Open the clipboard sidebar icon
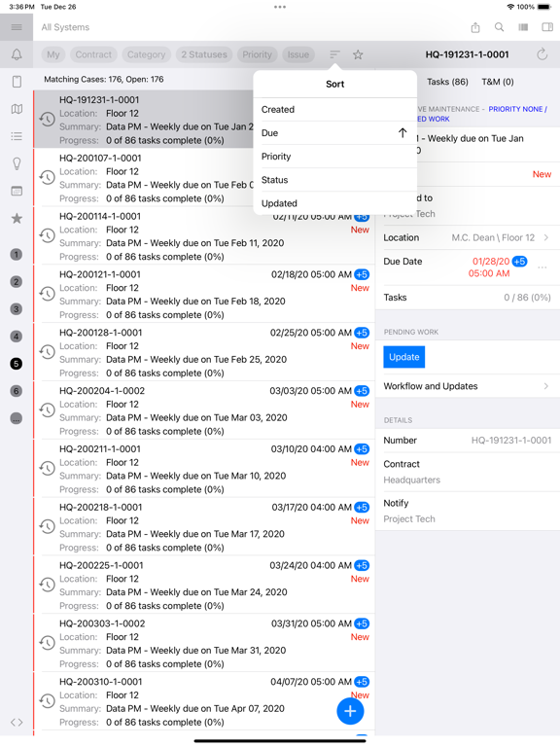 pyautogui.click(x=17, y=82)
